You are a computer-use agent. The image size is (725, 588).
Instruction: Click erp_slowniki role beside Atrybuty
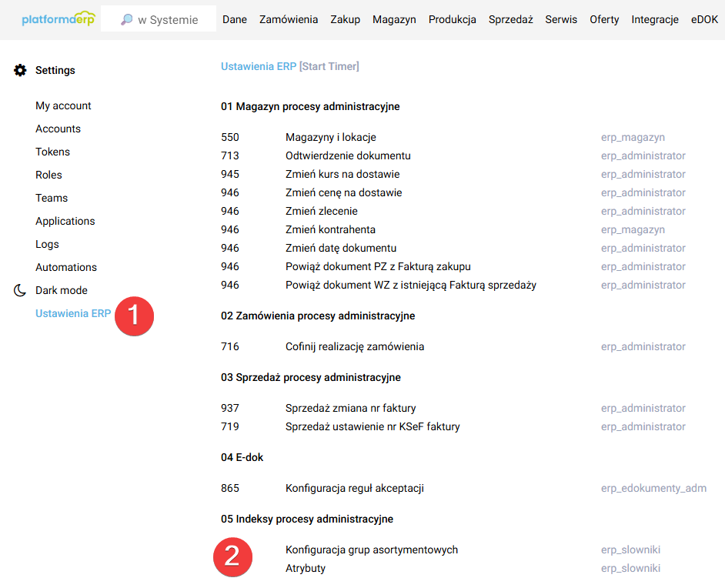pos(630,568)
